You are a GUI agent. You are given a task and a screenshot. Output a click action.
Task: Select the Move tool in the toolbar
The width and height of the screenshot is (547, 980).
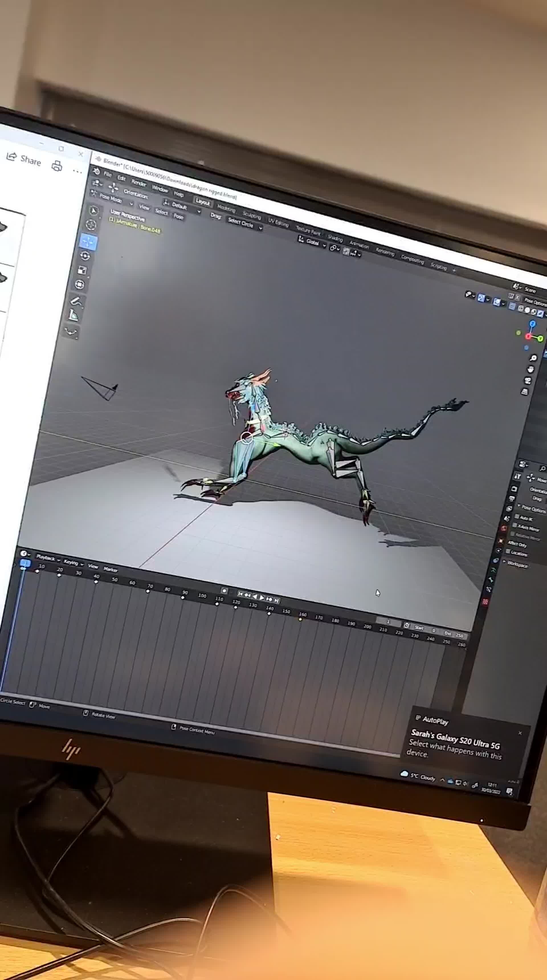[x=88, y=241]
